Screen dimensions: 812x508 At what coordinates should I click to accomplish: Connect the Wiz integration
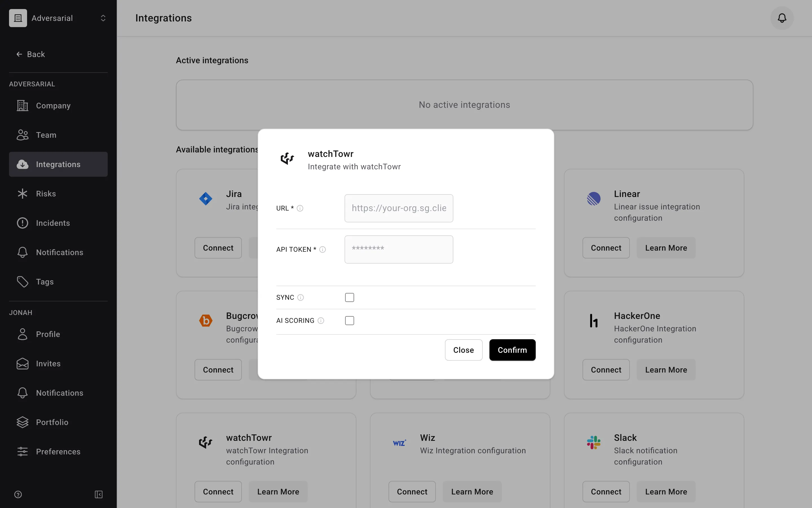coord(412,492)
